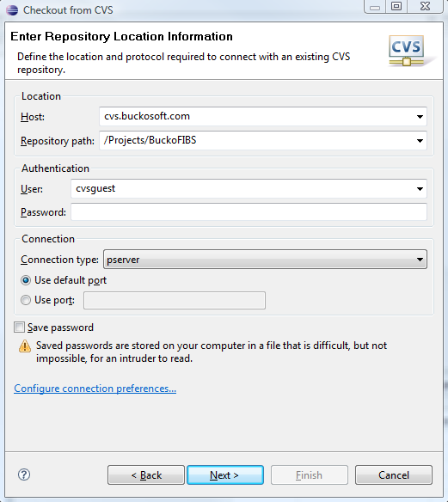
Task: Click the help question mark icon
Action: (x=24, y=474)
